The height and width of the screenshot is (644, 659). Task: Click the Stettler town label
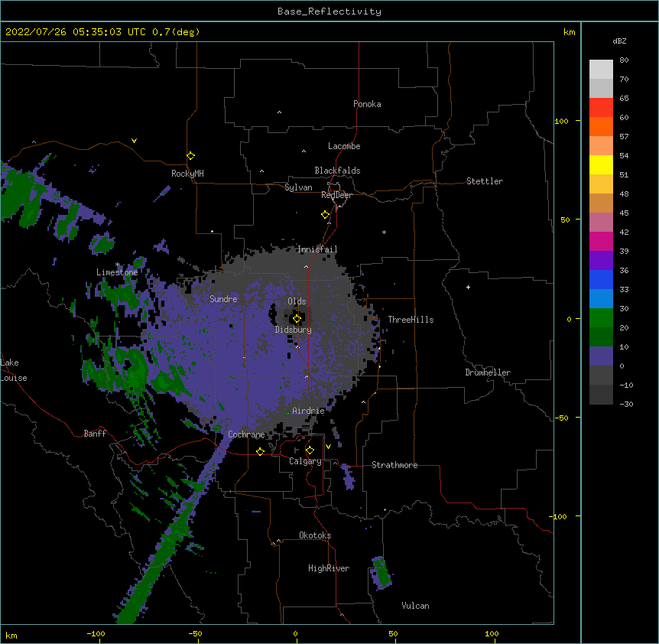pos(485,181)
